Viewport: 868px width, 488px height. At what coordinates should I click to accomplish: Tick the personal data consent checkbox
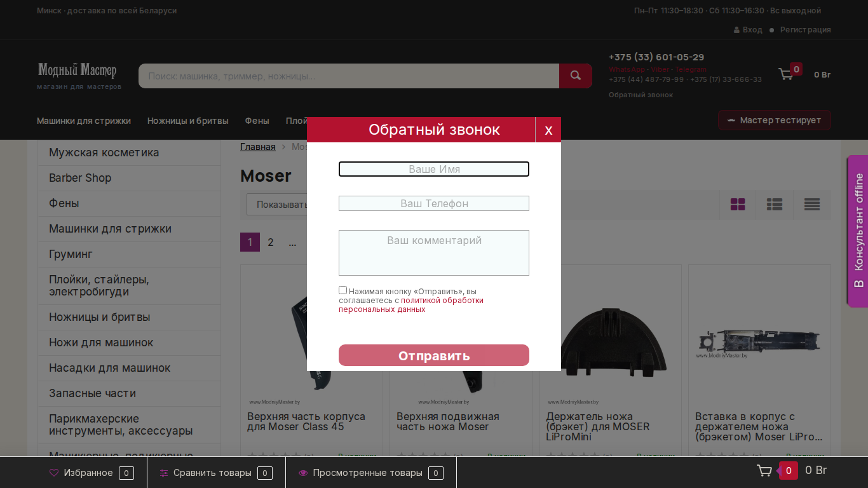[x=343, y=290]
